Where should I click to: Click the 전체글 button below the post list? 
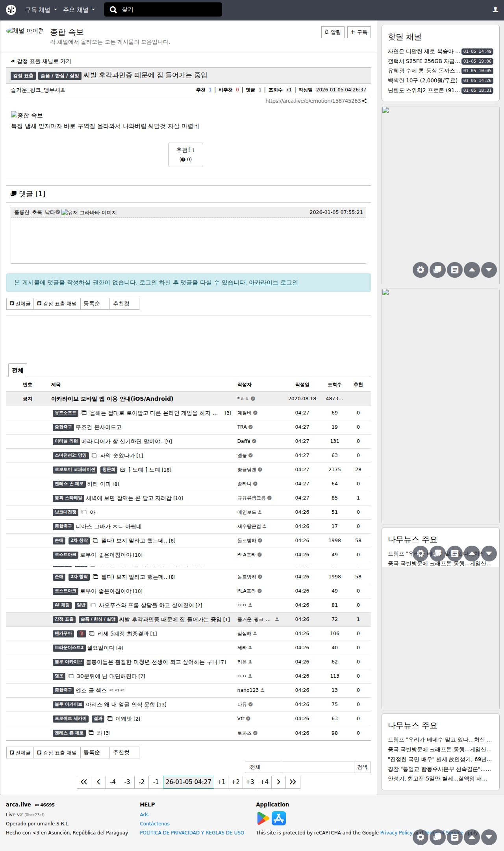tap(20, 753)
